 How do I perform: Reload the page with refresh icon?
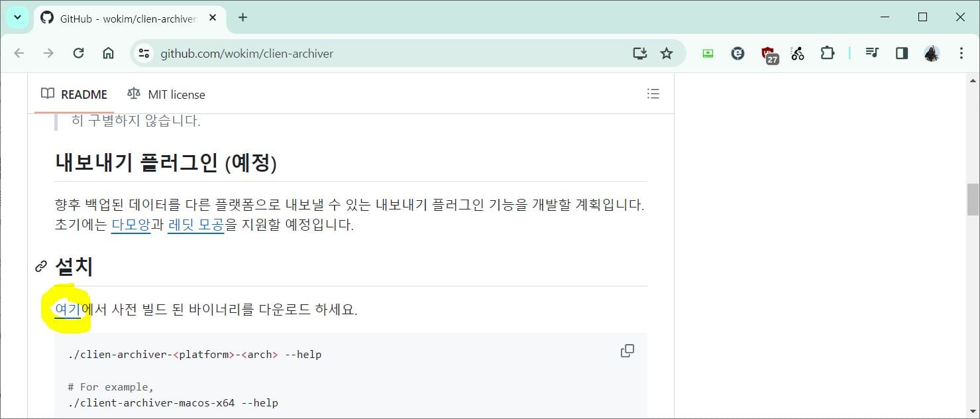click(x=78, y=54)
